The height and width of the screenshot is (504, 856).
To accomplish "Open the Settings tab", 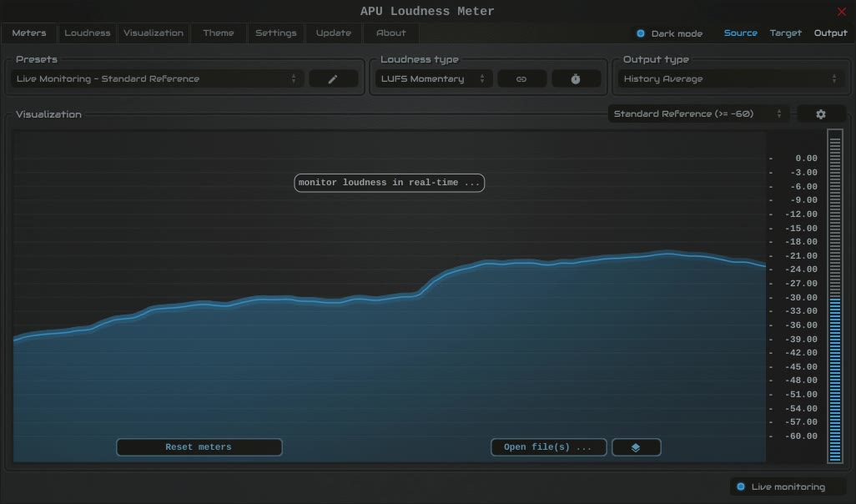I will pyautogui.click(x=275, y=33).
